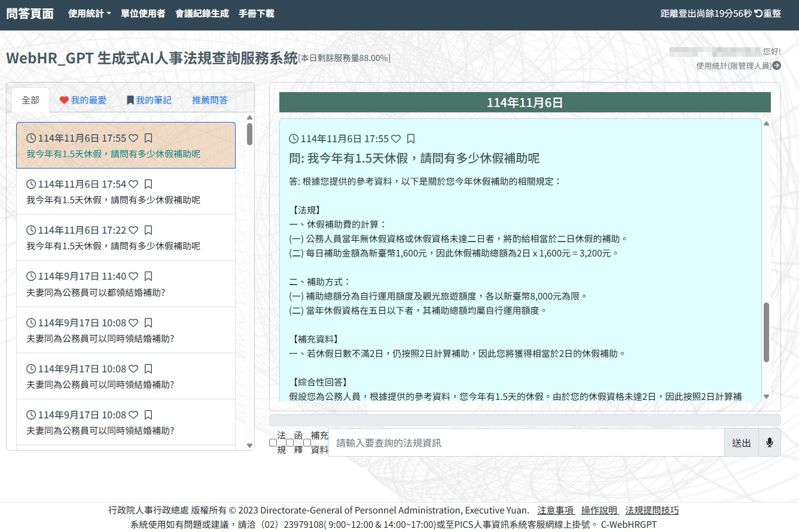Open the 使用統計 dropdown menu

(90, 13)
